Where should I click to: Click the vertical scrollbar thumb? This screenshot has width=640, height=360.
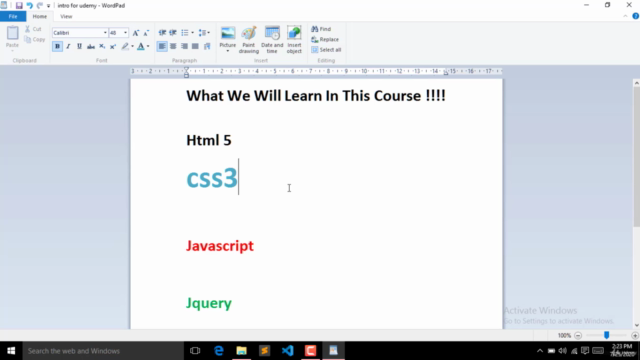click(x=636, y=157)
